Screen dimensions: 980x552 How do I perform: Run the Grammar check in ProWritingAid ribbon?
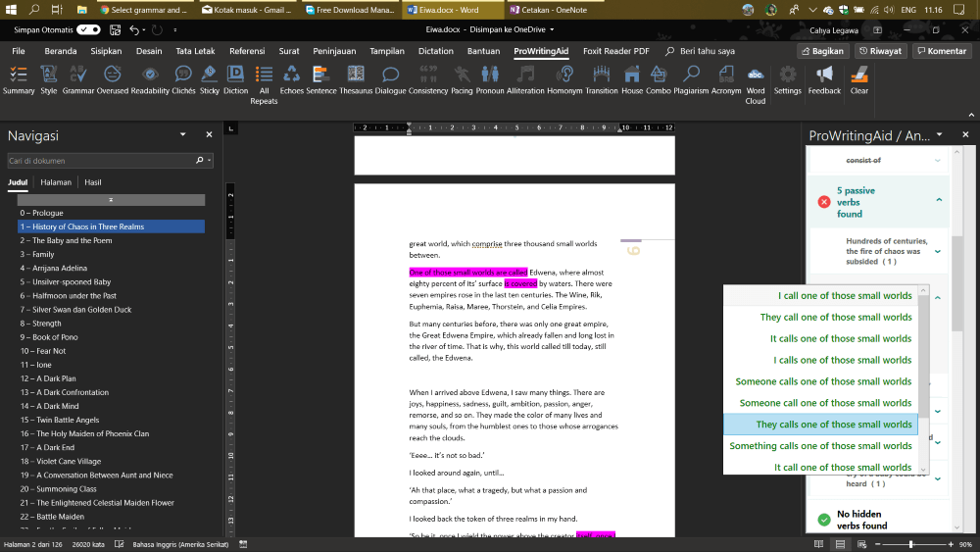(x=78, y=78)
